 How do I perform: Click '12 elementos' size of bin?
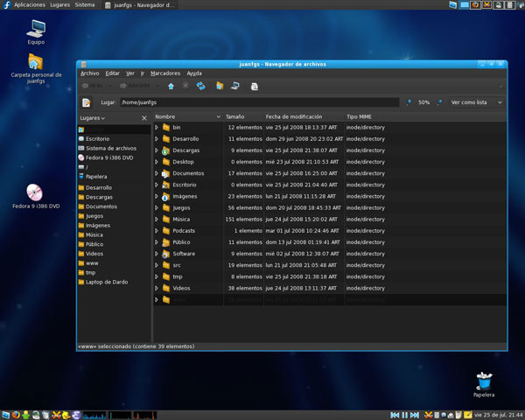pyautogui.click(x=245, y=127)
